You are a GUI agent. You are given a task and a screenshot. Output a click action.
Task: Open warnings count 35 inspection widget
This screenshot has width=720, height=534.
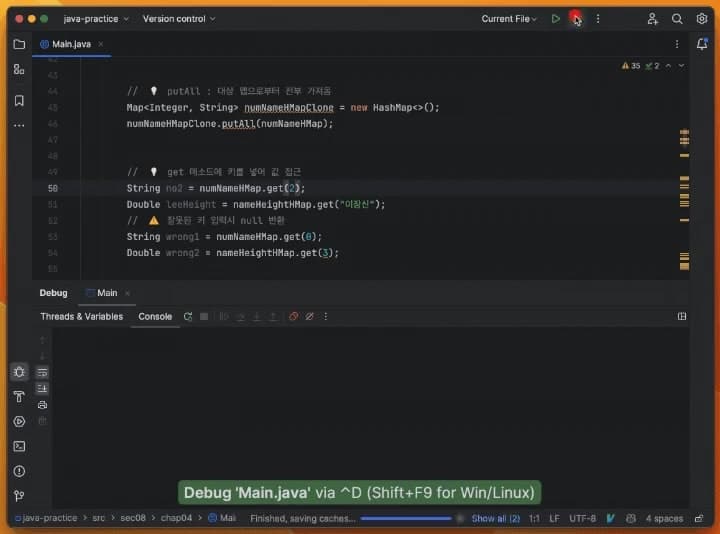click(631, 66)
